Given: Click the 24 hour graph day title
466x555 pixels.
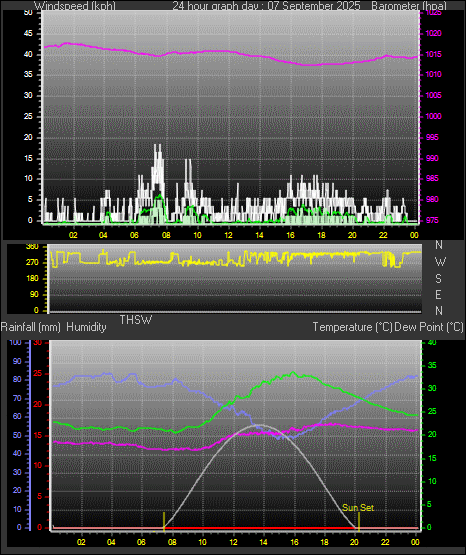Looking at the screenshot, I should 266,6.
